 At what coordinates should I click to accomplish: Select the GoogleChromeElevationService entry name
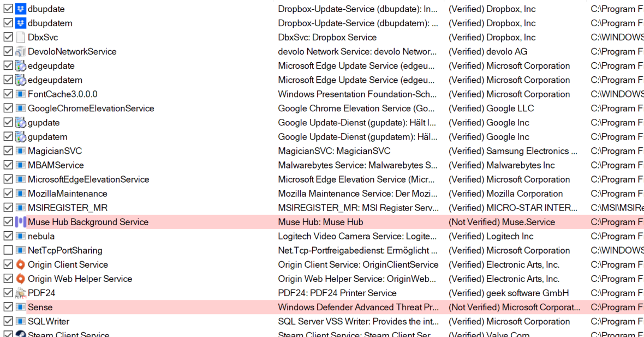[x=91, y=109]
